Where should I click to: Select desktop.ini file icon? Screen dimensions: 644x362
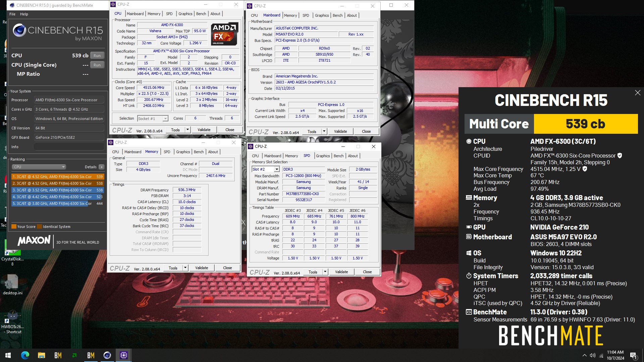(12, 285)
